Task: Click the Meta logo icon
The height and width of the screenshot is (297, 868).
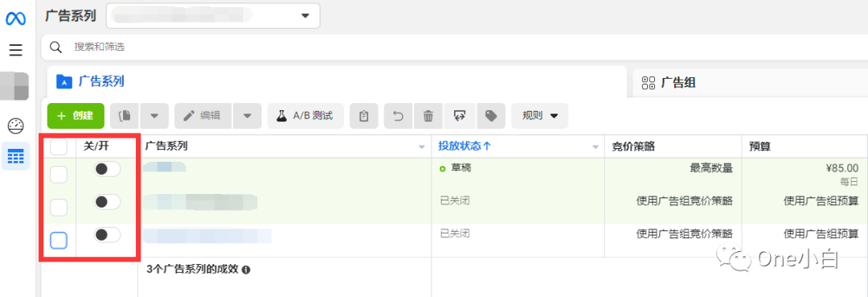Action: pyautogui.click(x=15, y=19)
